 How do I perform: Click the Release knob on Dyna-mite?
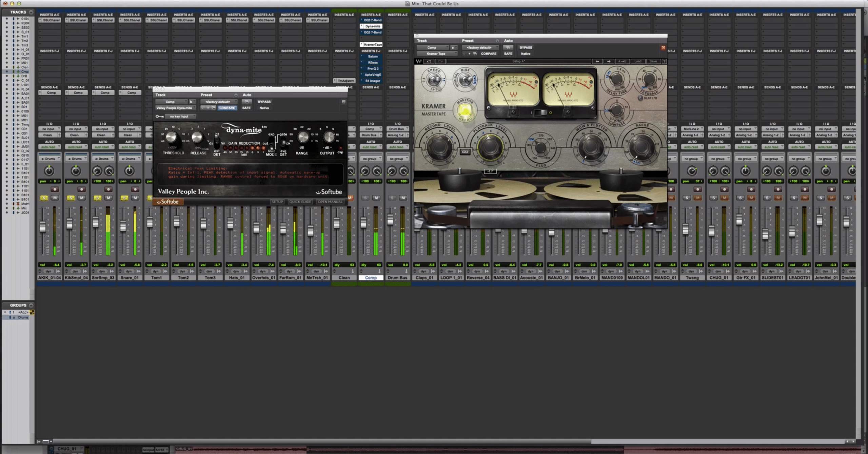point(197,137)
